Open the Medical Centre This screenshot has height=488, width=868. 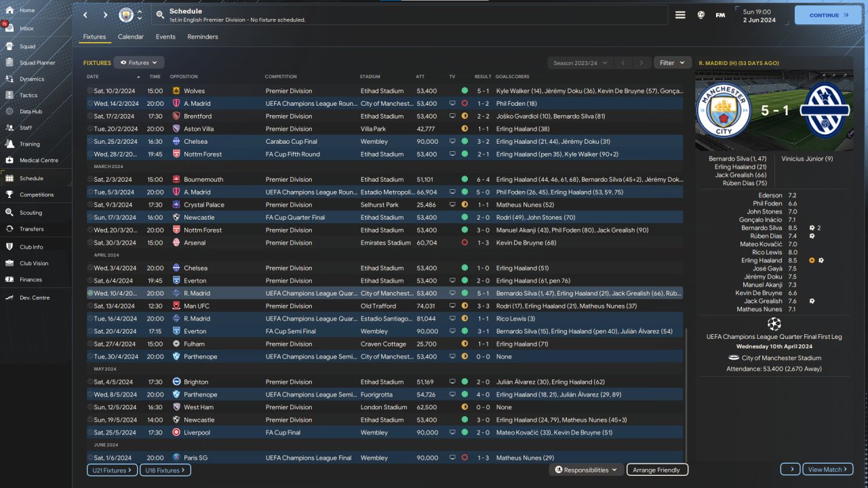pos(39,161)
